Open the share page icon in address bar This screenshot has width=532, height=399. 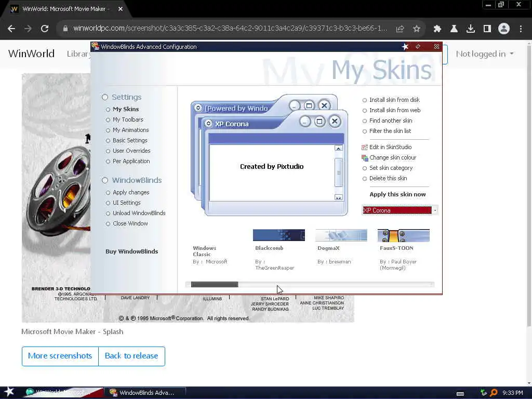(400, 29)
